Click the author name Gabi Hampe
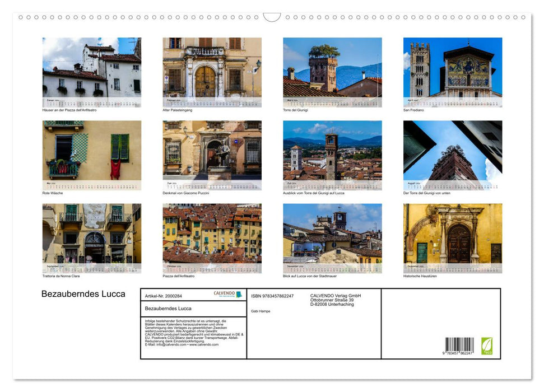544x392 pixels. tap(261, 311)
